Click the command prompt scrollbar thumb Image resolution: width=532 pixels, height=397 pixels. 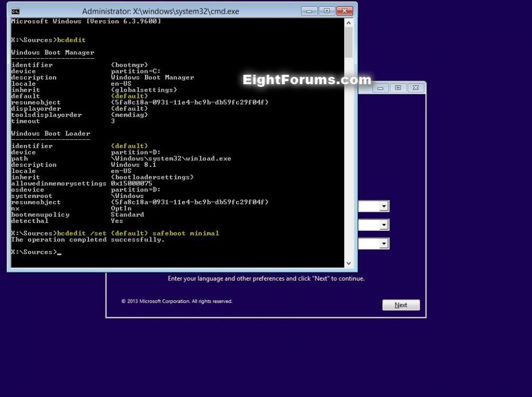pos(348,42)
